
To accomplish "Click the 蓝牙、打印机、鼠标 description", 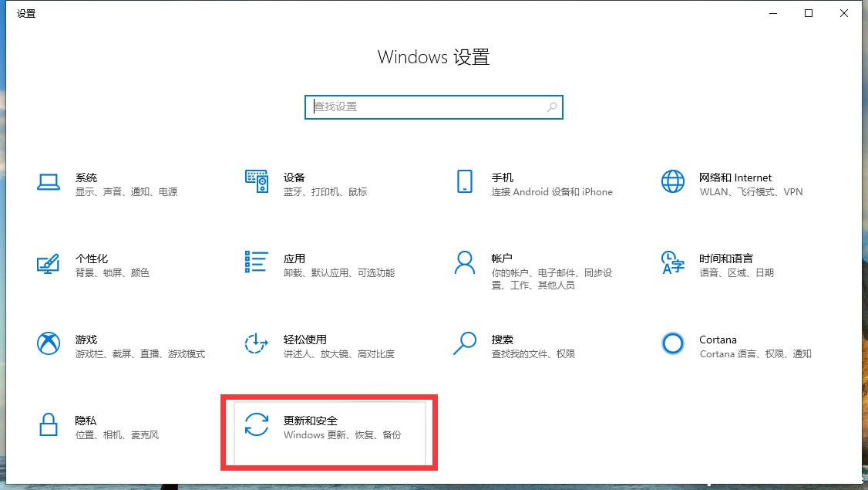I will pos(325,192).
